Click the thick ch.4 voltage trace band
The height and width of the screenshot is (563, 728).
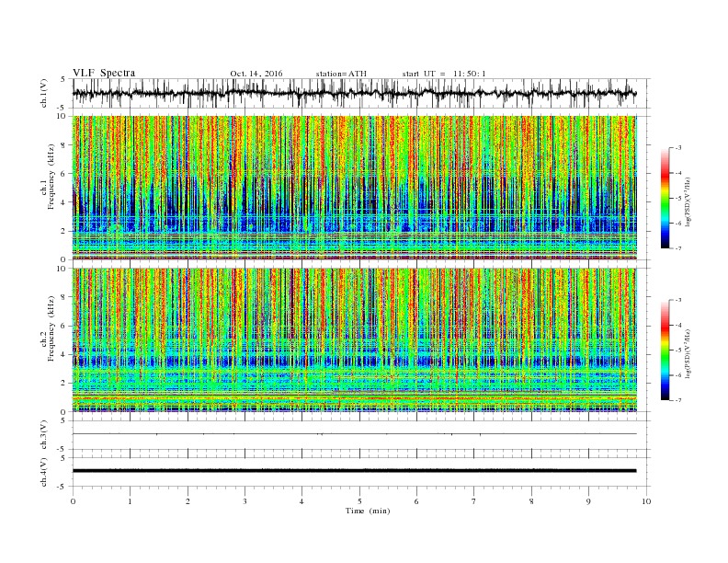(x=355, y=471)
